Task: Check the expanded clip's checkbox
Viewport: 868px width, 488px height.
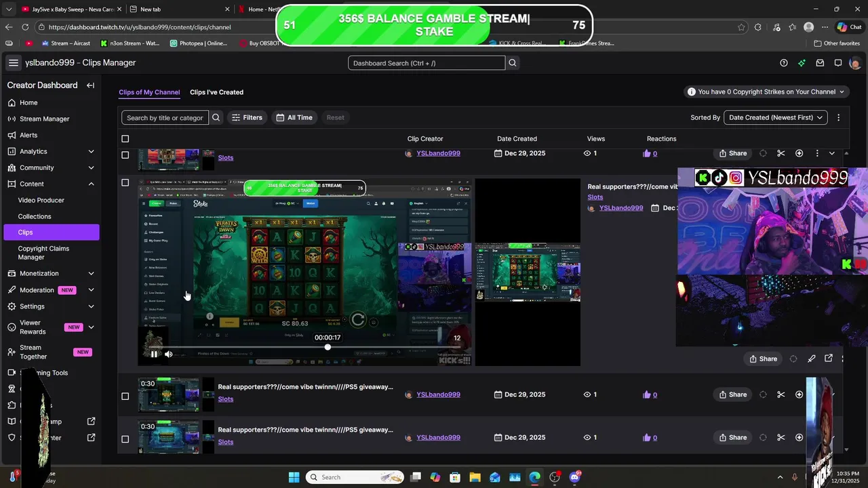Action: pos(125,182)
